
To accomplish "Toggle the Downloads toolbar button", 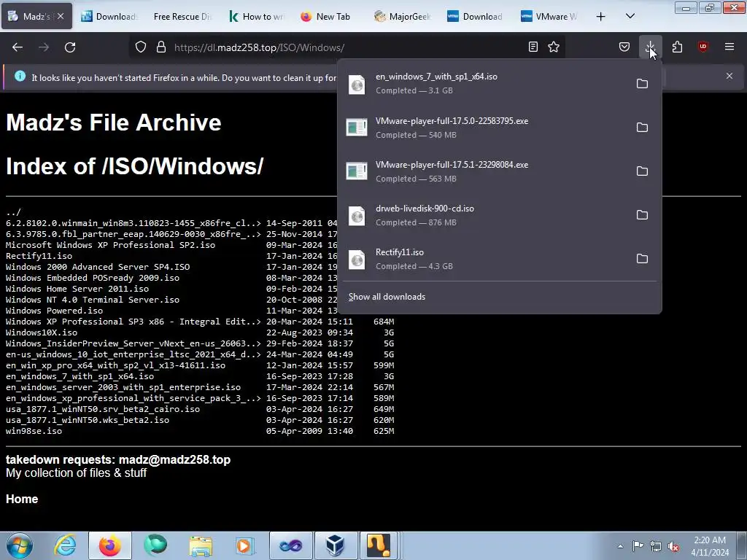I will [x=650, y=47].
